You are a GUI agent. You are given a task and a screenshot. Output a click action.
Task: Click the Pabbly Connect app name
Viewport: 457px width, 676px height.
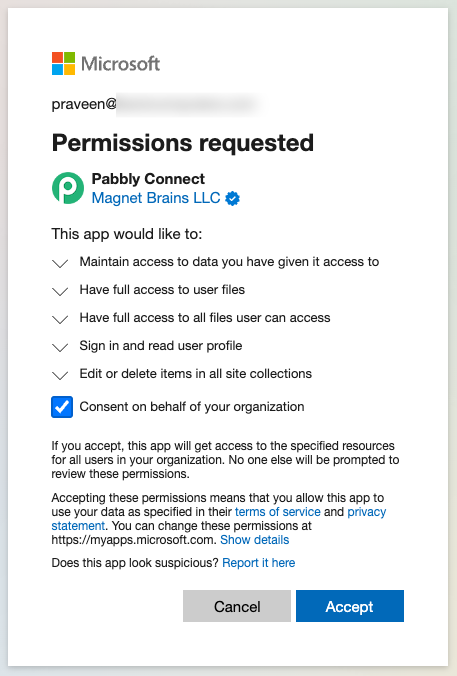click(x=148, y=178)
